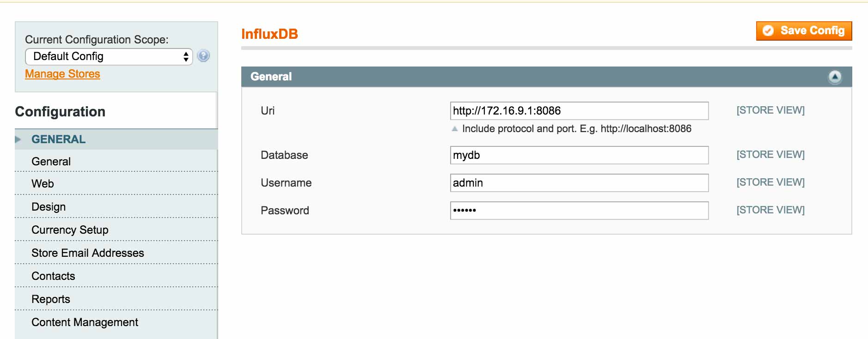
Task: Click into the Database text box
Action: (x=579, y=155)
